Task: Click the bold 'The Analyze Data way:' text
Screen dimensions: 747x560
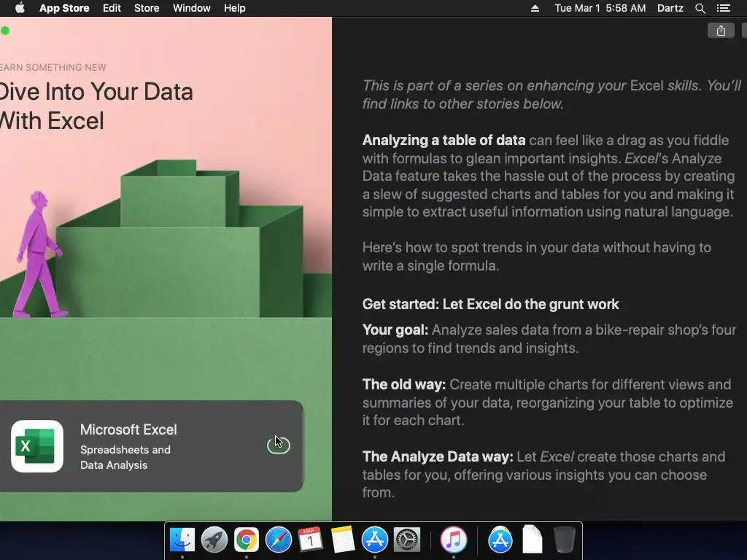Action: [438, 456]
